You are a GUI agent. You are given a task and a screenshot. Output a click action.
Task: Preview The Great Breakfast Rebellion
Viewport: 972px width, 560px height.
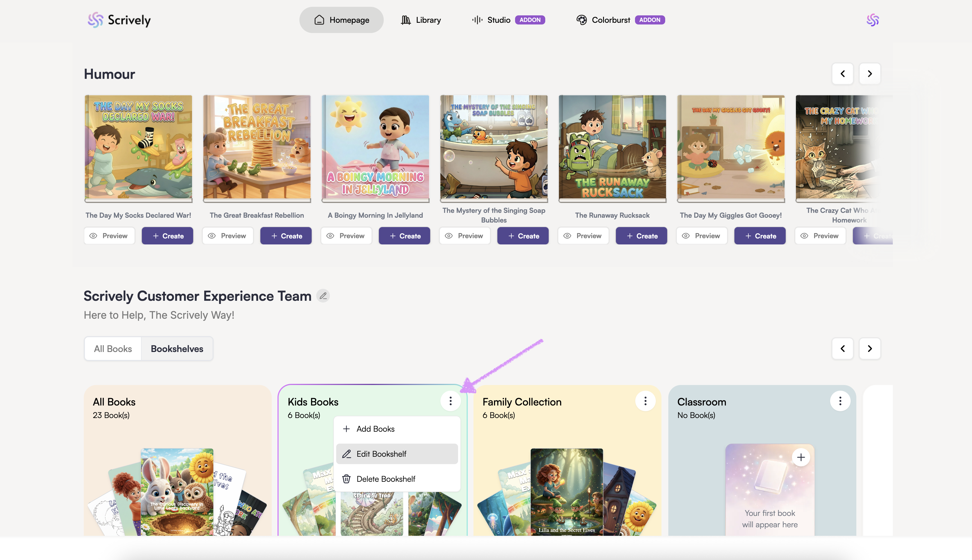point(228,236)
